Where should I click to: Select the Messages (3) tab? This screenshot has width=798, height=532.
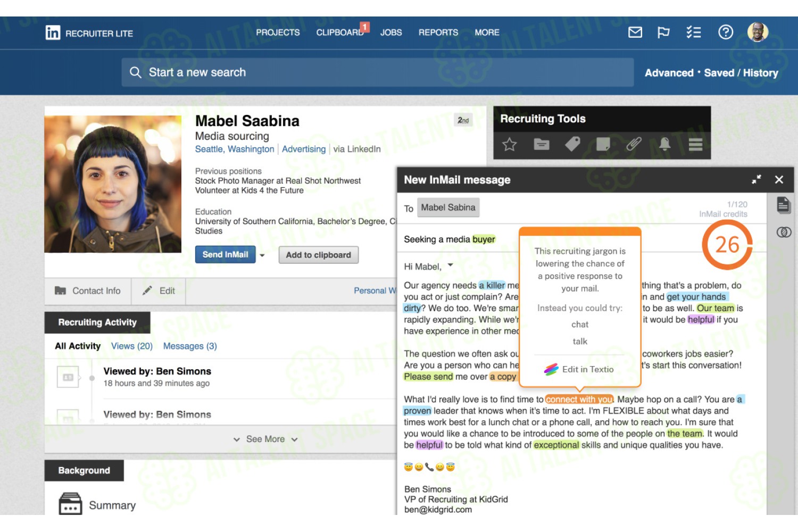pyautogui.click(x=190, y=346)
